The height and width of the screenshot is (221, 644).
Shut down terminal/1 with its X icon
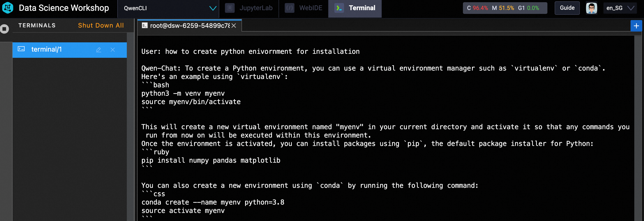click(x=113, y=50)
